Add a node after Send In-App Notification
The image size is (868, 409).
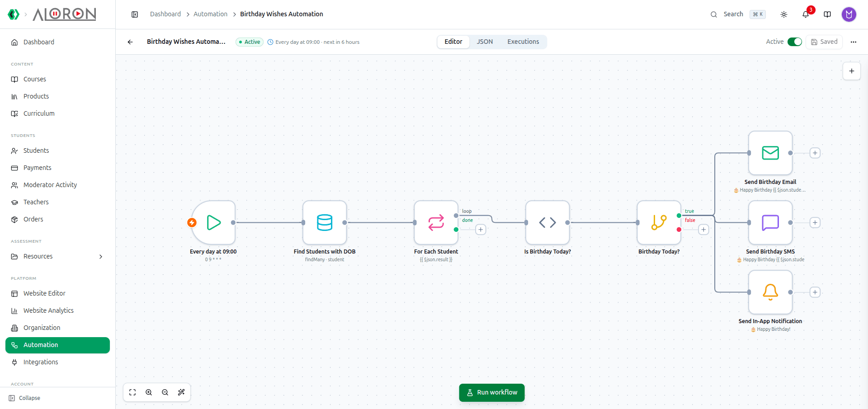(x=815, y=292)
